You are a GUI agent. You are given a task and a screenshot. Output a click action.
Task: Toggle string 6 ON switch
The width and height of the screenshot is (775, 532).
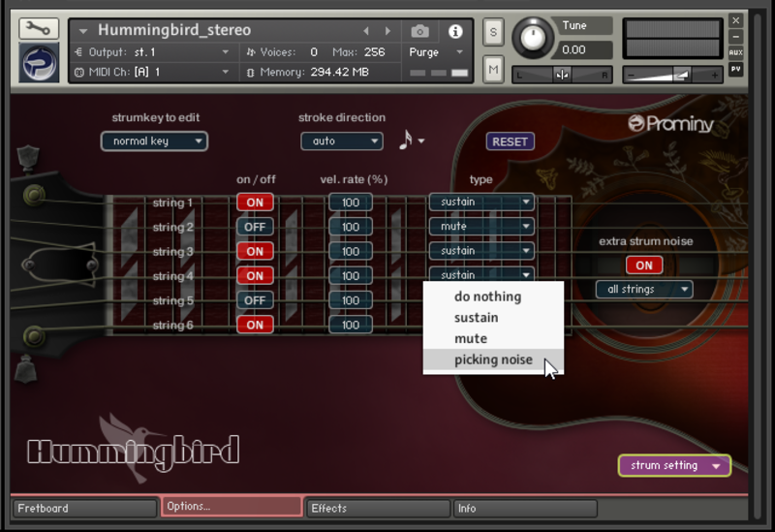pos(255,325)
